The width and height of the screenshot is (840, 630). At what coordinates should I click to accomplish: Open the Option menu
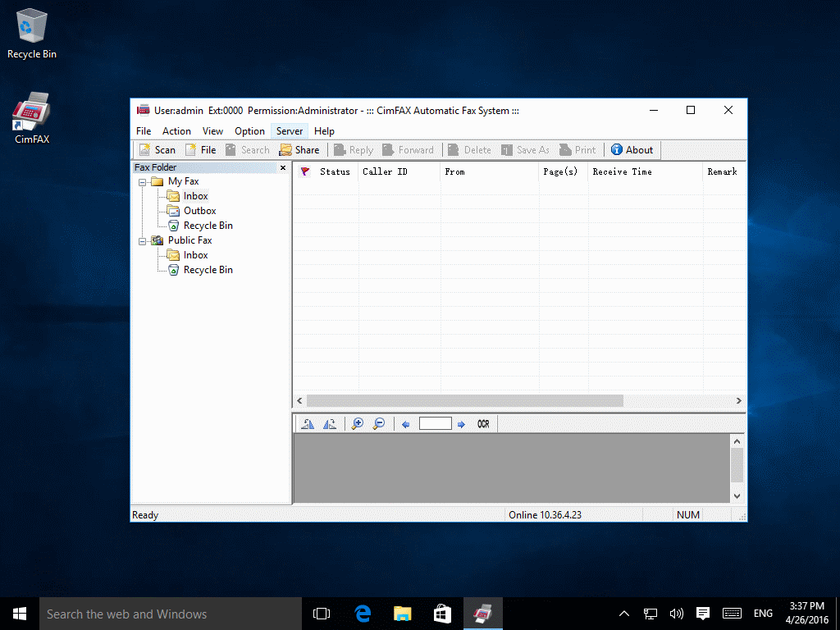pos(249,131)
